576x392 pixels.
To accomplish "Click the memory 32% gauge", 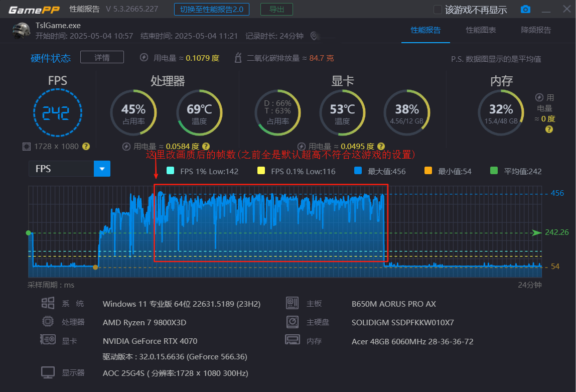I will (x=501, y=112).
